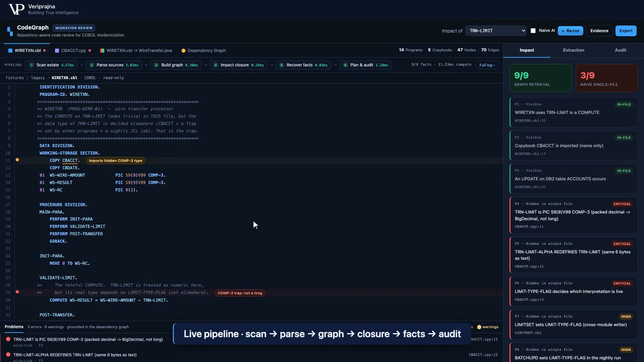Click step 4 number badge Impact closure
Screen dimensions: 644x362
click(216, 65)
